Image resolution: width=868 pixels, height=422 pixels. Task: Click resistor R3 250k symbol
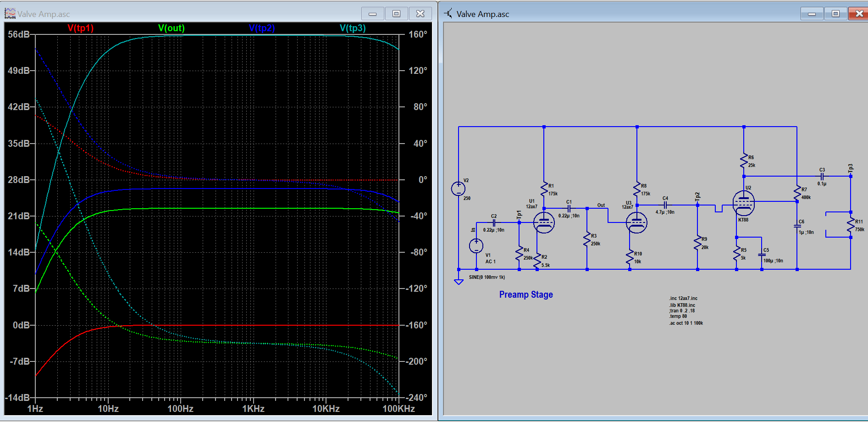(x=587, y=239)
